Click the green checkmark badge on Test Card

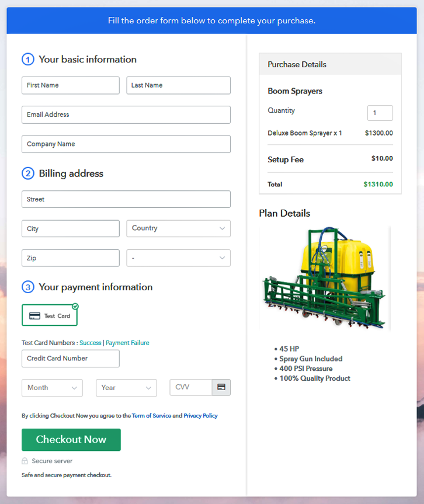tap(75, 306)
